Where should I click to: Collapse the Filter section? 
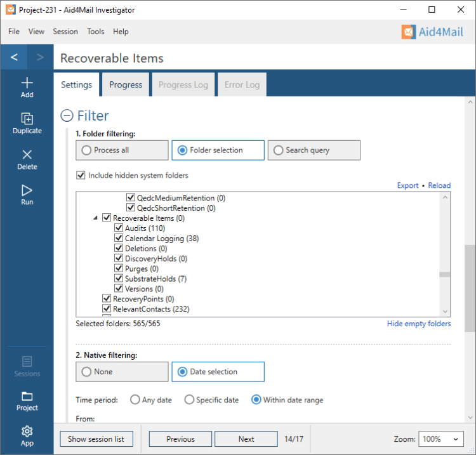(67, 115)
